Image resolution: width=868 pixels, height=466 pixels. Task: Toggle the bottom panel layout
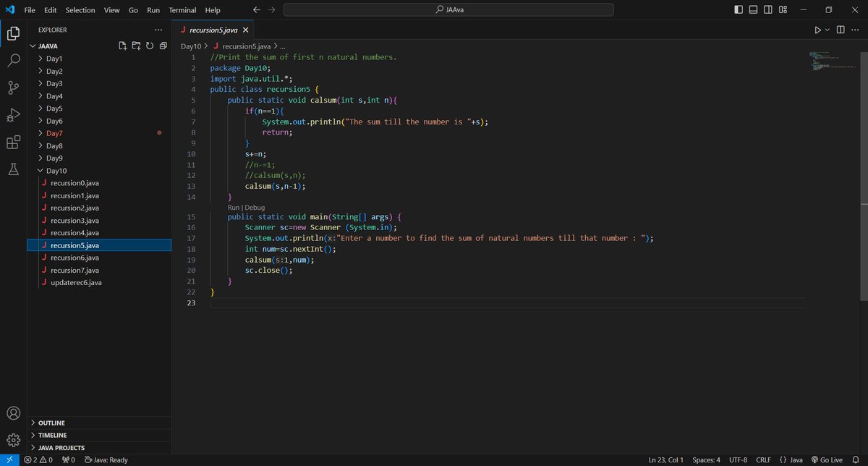753,10
